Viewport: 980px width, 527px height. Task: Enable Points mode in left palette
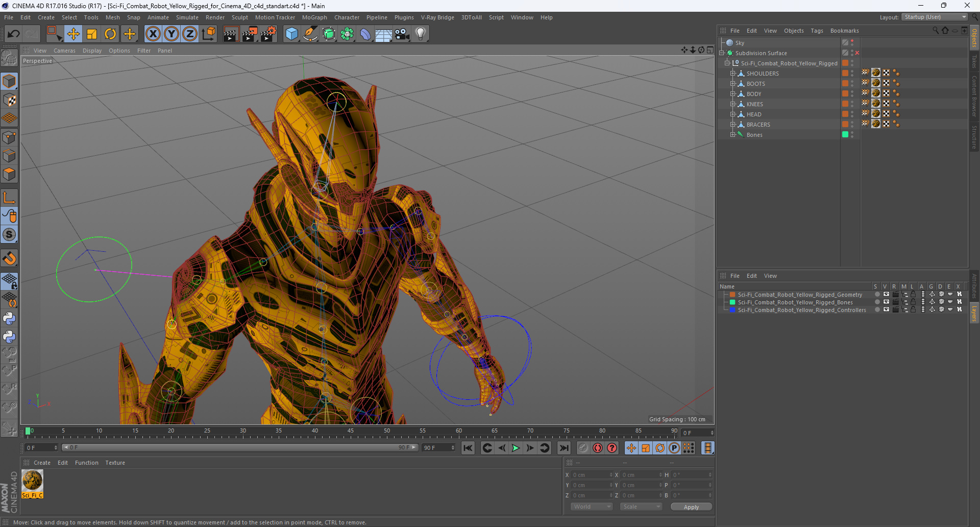(x=9, y=137)
